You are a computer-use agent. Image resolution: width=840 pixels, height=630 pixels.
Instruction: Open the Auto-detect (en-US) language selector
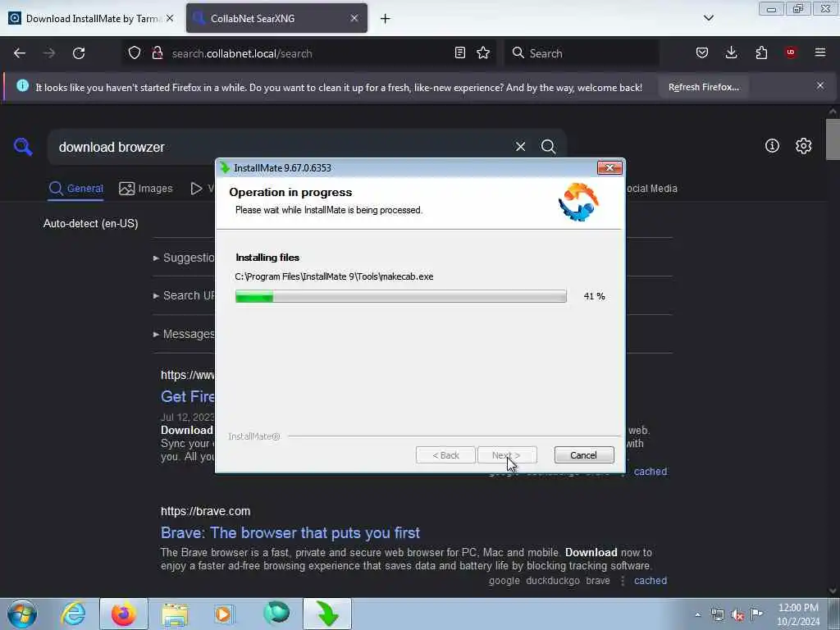coord(90,223)
